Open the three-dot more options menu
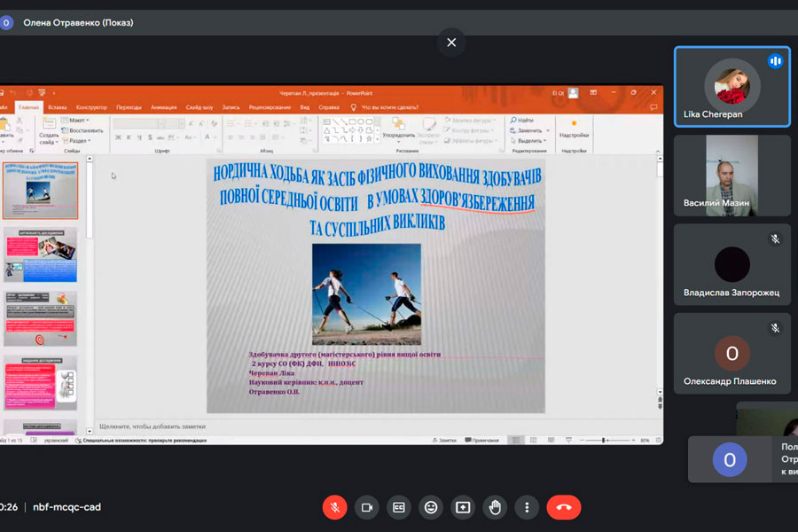The image size is (798, 532). coord(527,507)
